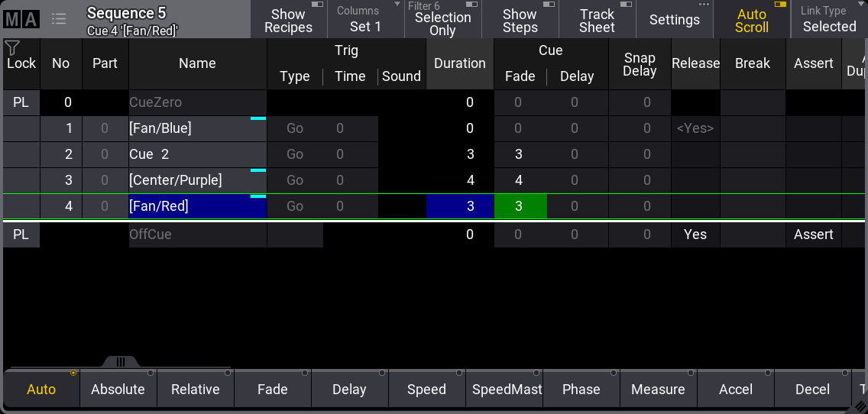This screenshot has height=414, width=868.
Task: Open the Columns Set 1 dropdown
Action: (365, 20)
